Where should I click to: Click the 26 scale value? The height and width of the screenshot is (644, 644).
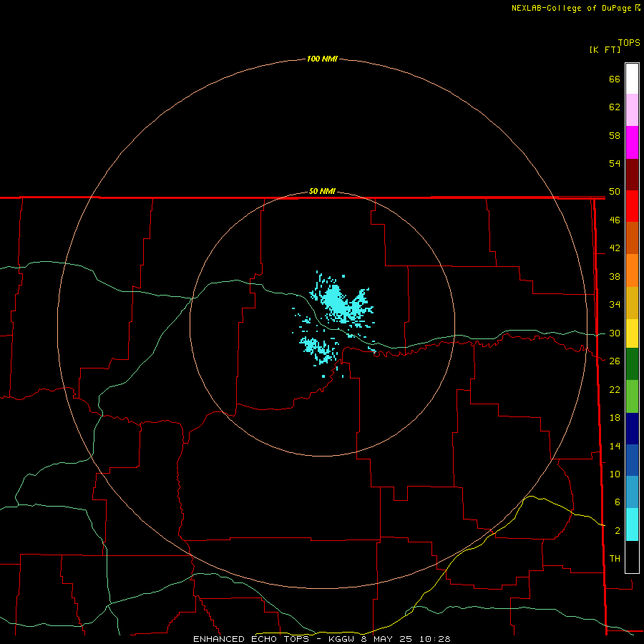click(x=615, y=361)
